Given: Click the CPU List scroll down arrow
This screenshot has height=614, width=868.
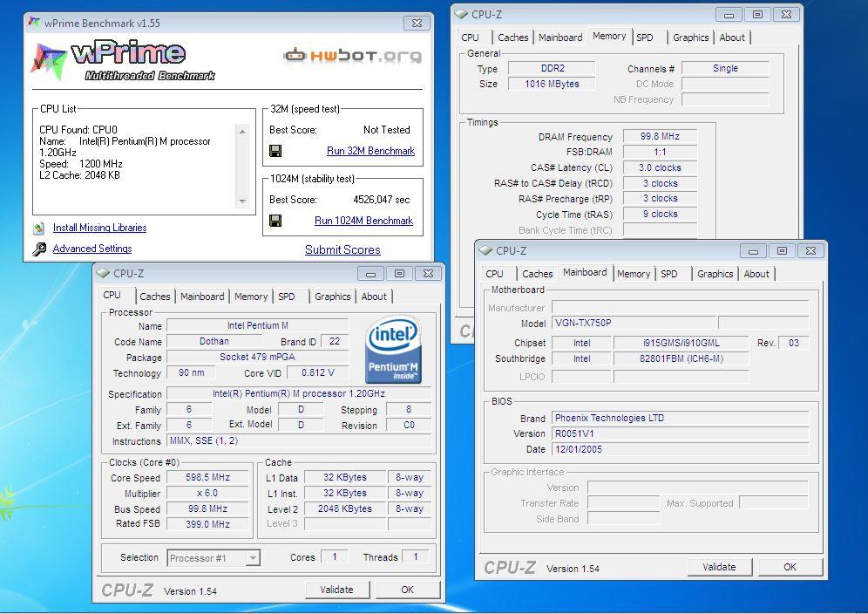Looking at the screenshot, I should coord(242,201).
